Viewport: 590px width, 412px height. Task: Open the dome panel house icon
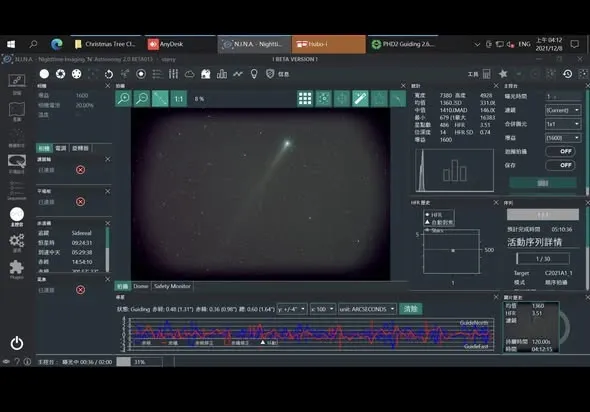(205, 74)
